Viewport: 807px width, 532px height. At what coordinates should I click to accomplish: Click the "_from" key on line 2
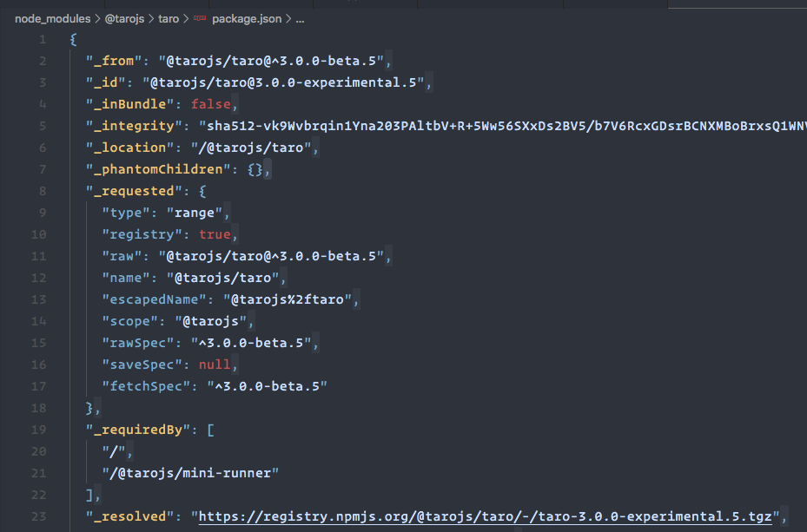point(114,61)
